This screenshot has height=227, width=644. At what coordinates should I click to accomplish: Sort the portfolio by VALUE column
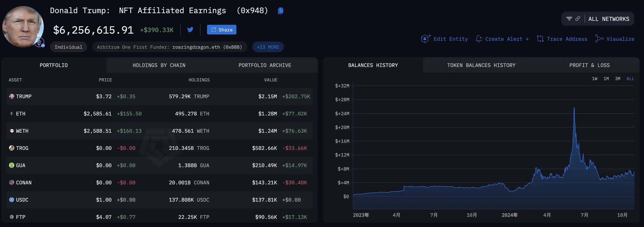[270, 80]
